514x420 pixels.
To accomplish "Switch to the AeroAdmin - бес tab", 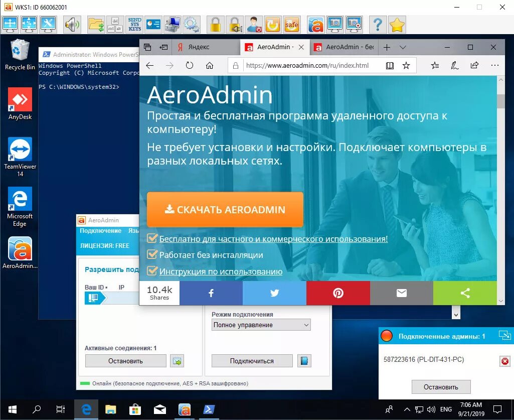I will (344, 47).
